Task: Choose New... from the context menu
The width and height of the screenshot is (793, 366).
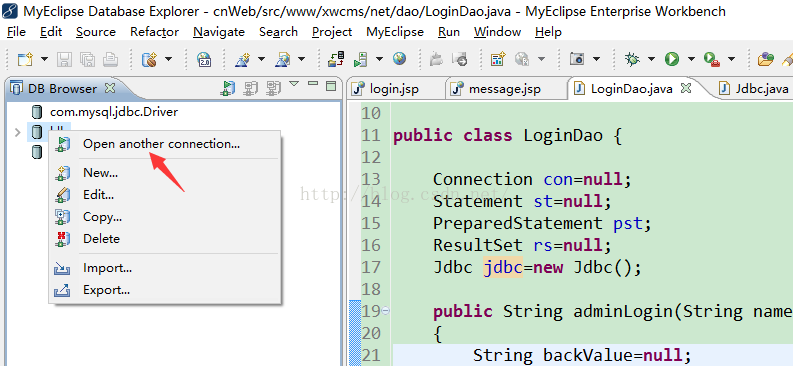Action: (100, 173)
